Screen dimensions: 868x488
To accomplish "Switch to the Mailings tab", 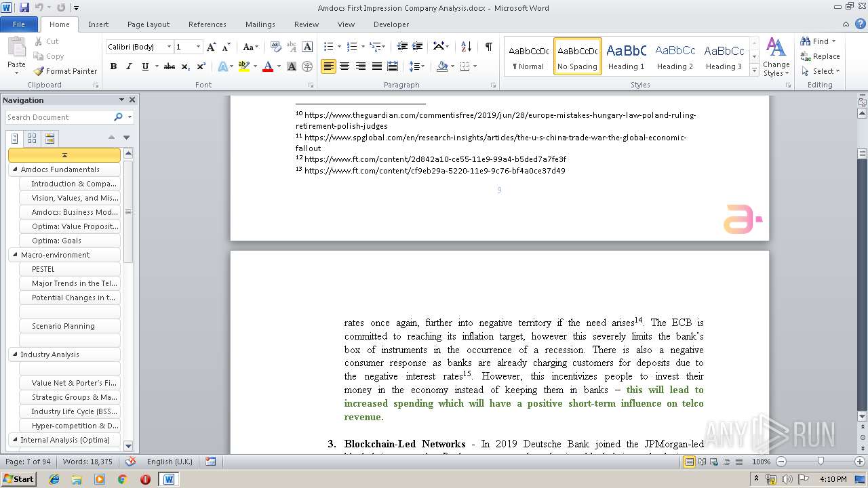I will [x=260, y=24].
